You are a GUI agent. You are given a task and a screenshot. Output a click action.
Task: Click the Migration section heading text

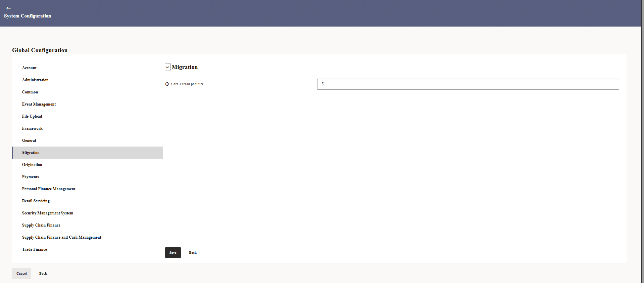[x=185, y=67]
